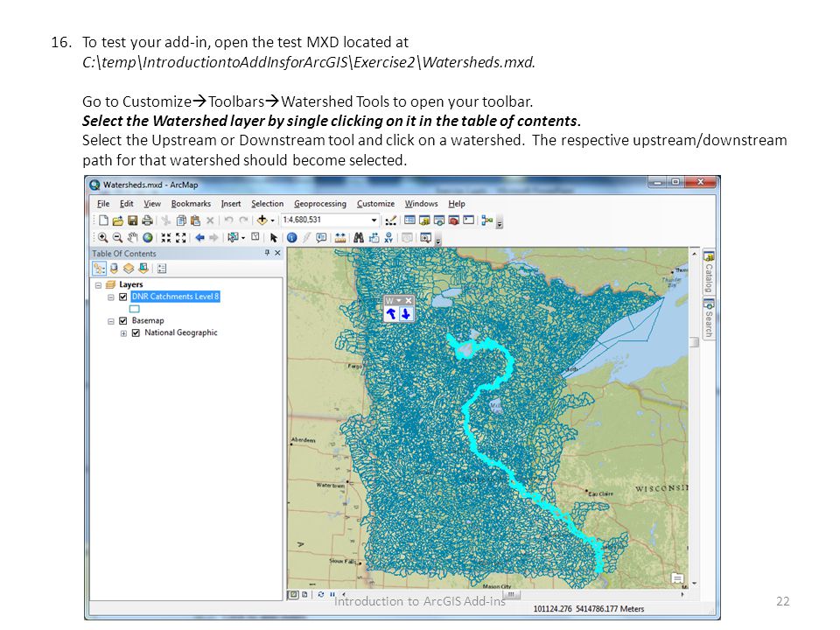Screen dimensions: 840x630
Task: Close the Watershed Tools floating toolbar
Action: point(409,300)
